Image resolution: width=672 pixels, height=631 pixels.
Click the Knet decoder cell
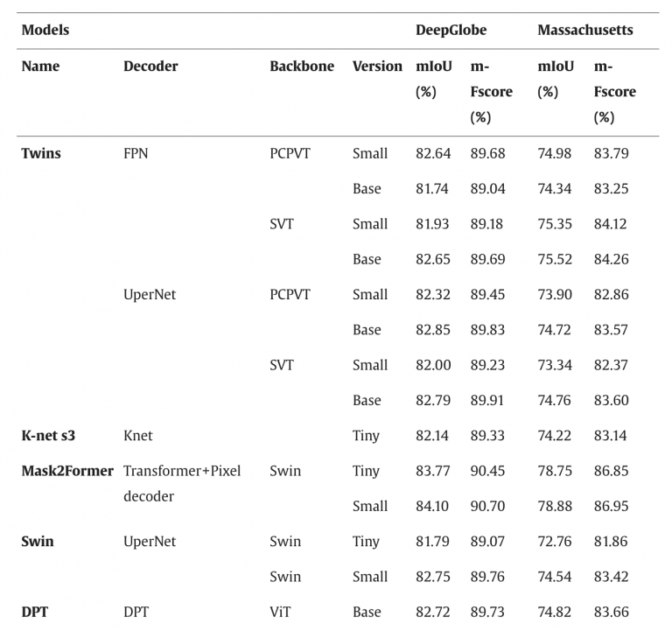point(138,436)
